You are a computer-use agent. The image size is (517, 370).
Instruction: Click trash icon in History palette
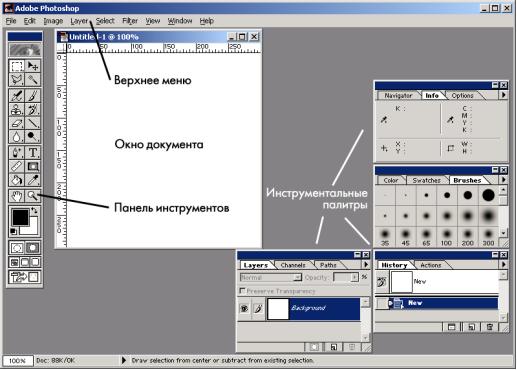point(490,327)
